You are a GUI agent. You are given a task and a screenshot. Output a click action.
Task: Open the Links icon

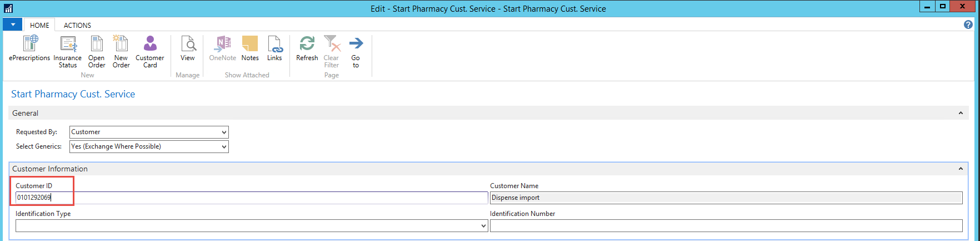pos(274,44)
